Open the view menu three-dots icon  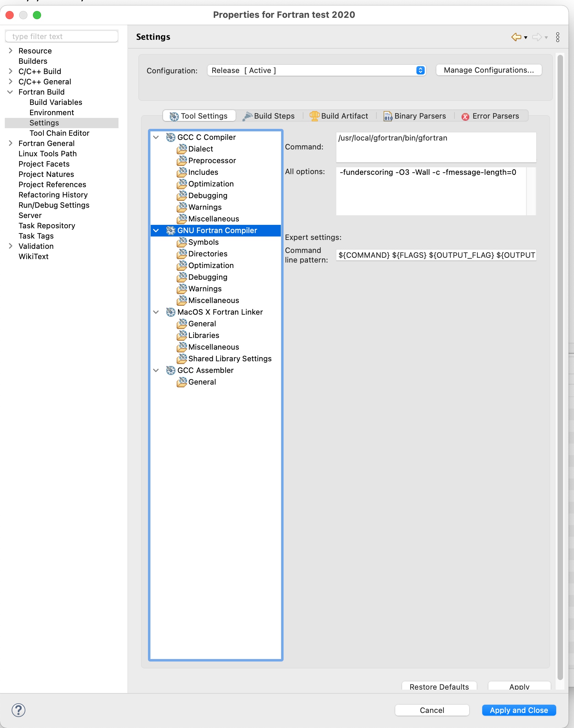[x=558, y=37]
